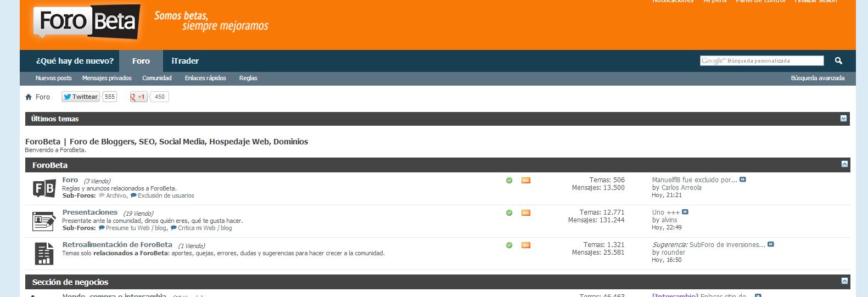Click the Twittear button
Viewport: 868px width, 297px height.
pyautogui.click(x=80, y=97)
